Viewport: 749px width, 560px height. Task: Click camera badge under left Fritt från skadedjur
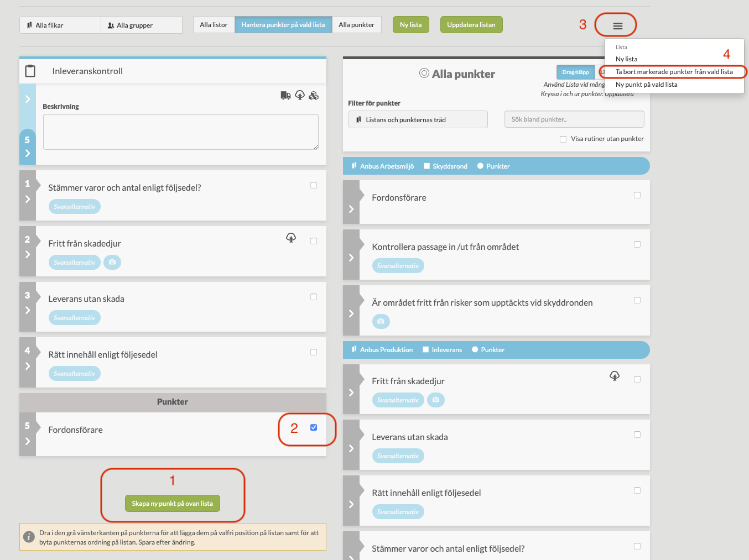112,262
